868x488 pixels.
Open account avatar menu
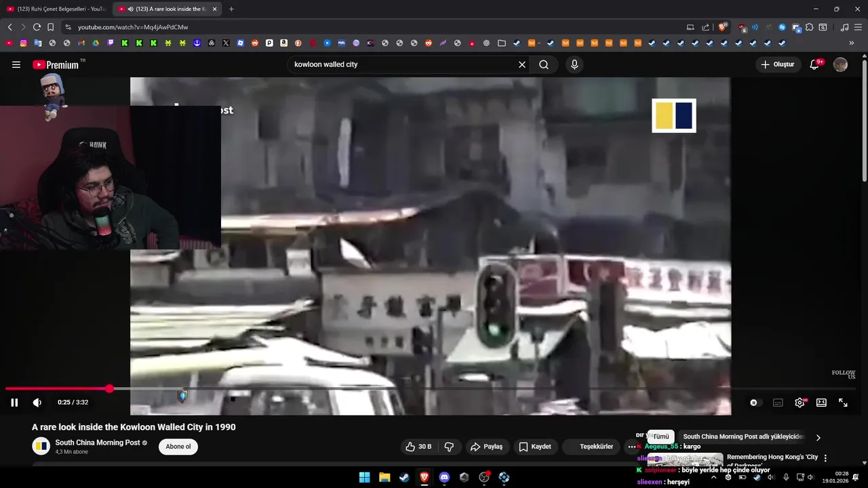(x=840, y=64)
